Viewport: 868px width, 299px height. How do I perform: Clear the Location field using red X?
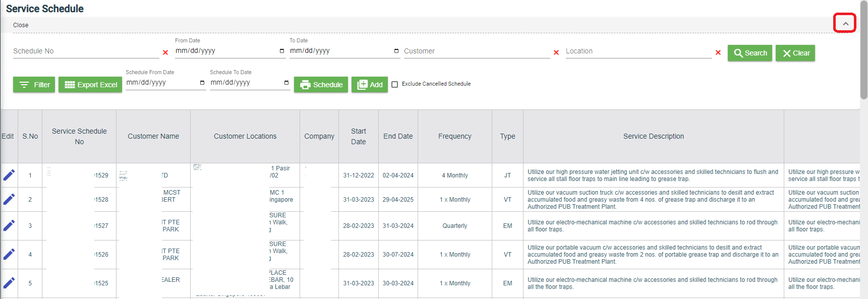pyautogui.click(x=718, y=52)
